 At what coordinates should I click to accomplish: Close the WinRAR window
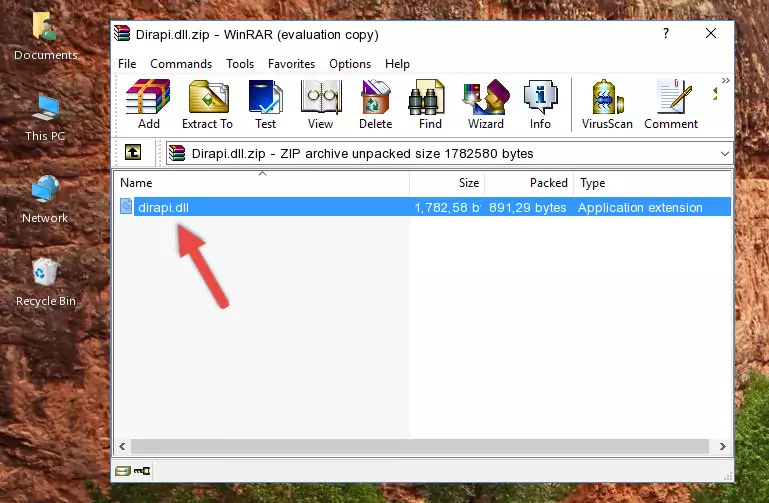[711, 33]
